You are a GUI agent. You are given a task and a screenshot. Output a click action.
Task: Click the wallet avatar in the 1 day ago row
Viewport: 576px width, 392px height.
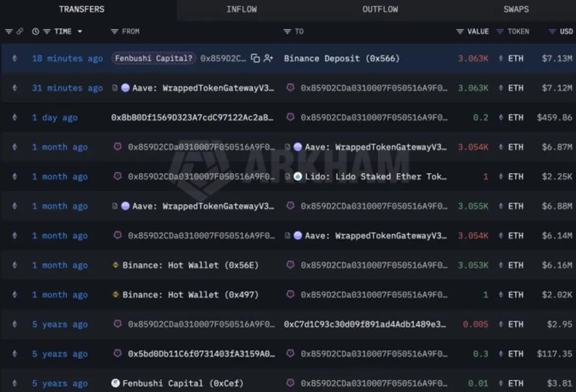(x=290, y=117)
